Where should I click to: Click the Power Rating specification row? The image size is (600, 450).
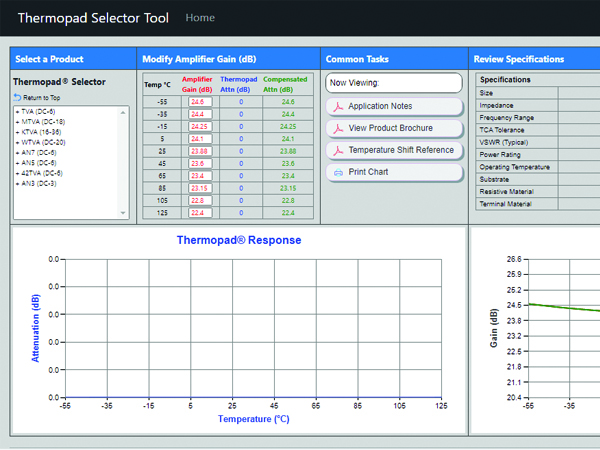pos(538,155)
